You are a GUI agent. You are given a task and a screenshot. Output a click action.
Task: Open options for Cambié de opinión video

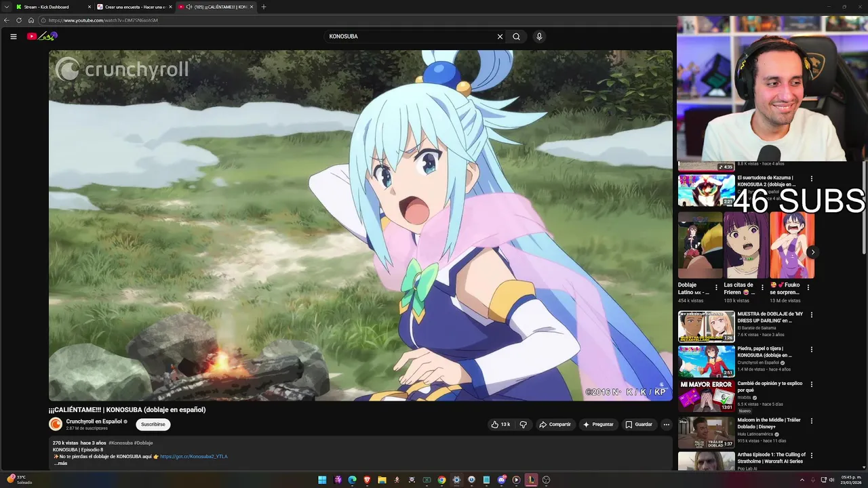tap(811, 384)
